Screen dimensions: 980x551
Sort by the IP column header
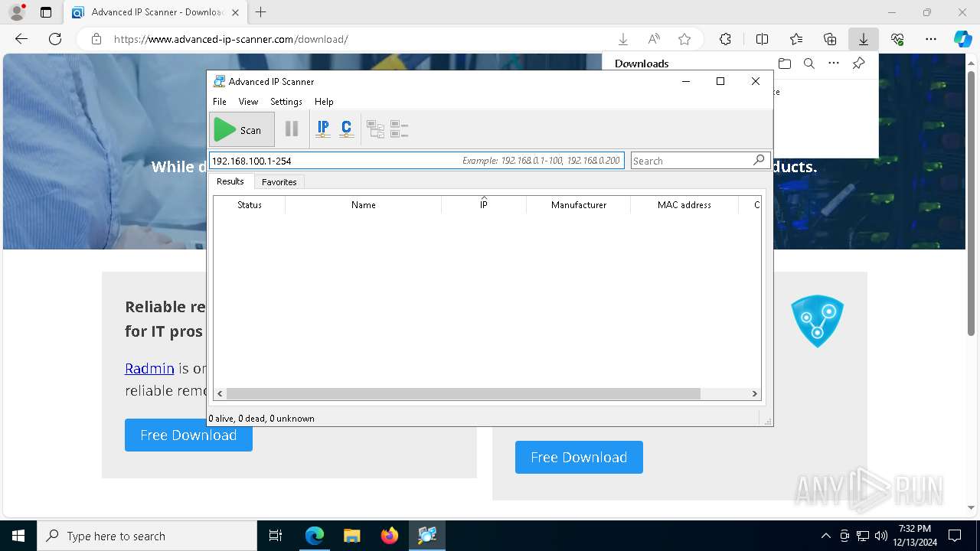484,205
